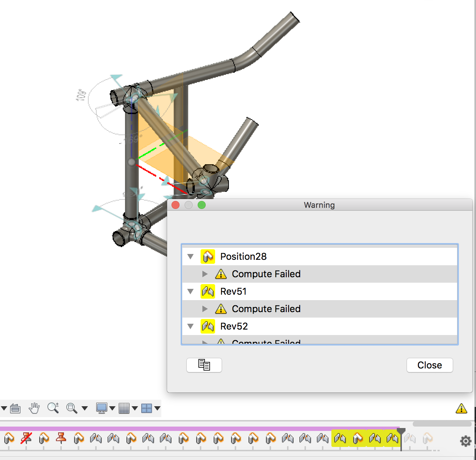The height and width of the screenshot is (460, 476).
Task: Select the Pan tool in the navigation bar
Action: pyautogui.click(x=34, y=408)
